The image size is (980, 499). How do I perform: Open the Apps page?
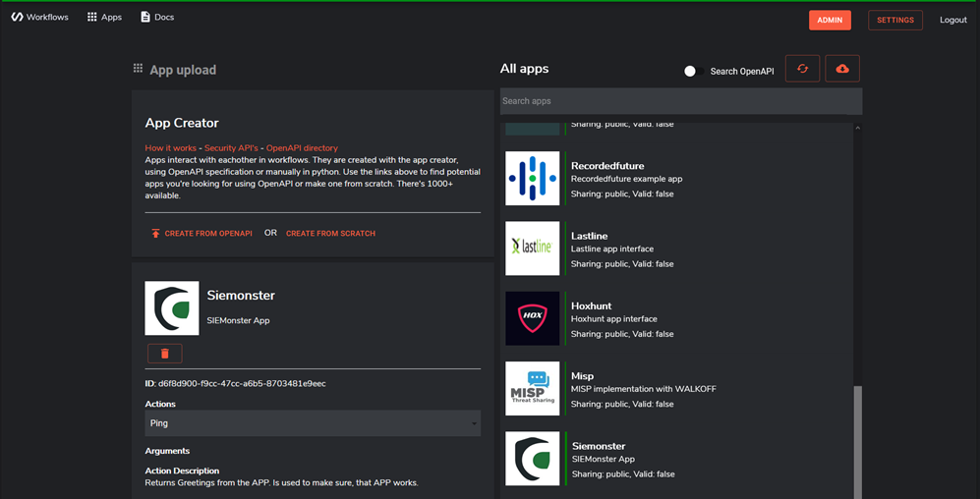(x=104, y=18)
